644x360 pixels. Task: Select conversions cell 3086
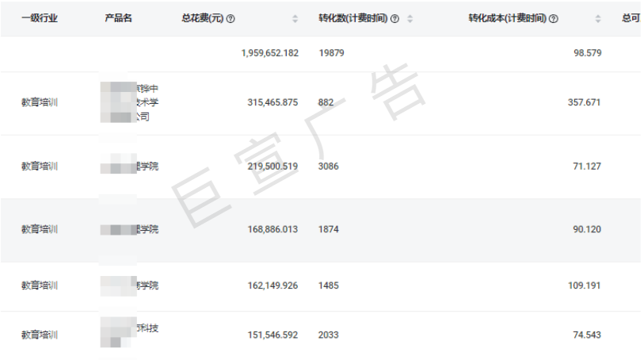(x=329, y=167)
